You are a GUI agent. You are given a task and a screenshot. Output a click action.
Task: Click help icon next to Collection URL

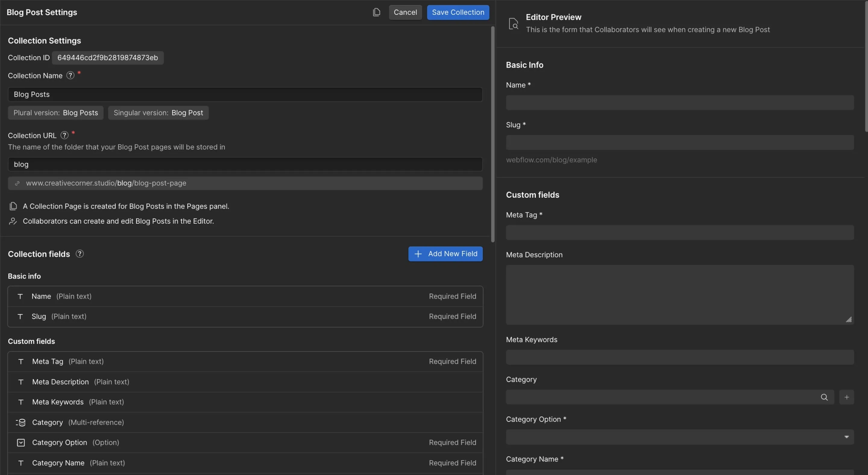64,135
